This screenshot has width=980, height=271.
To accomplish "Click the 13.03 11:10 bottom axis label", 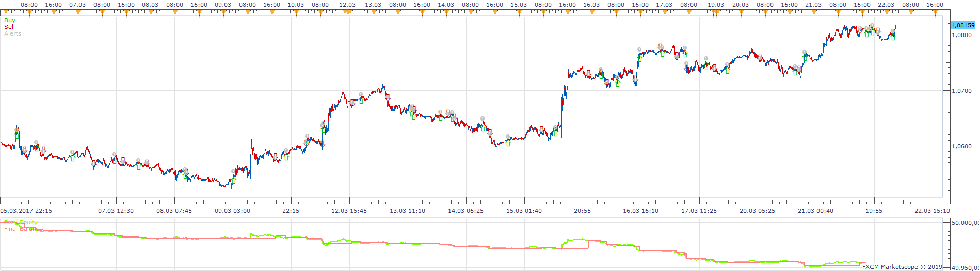I will point(408,211).
